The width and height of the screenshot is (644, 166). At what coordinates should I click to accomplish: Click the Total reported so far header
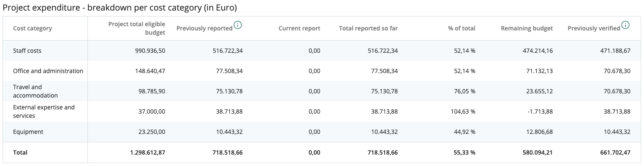pyautogui.click(x=368, y=28)
